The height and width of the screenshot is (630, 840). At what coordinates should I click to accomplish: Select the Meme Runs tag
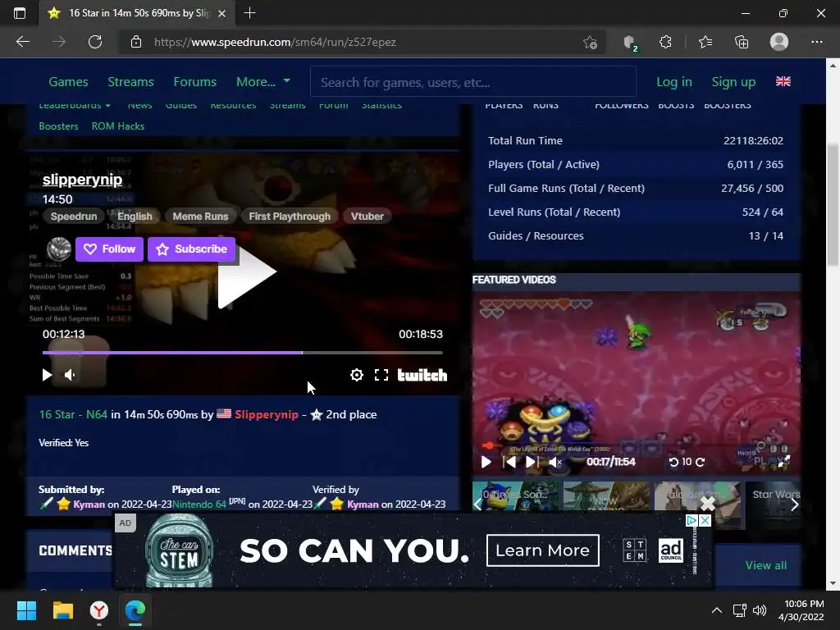pos(200,217)
